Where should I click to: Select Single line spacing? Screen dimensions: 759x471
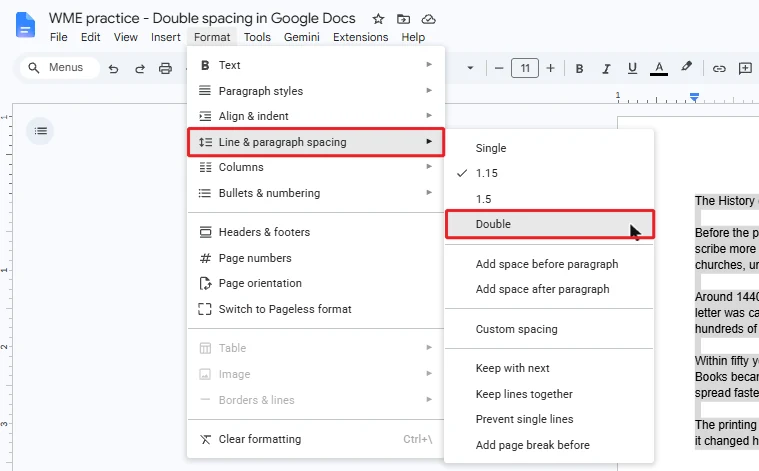tap(549, 148)
